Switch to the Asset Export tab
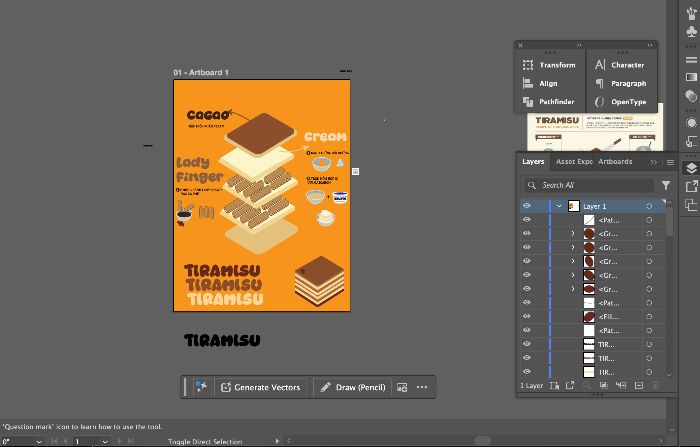The width and height of the screenshot is (700, 447). [x=574, y=162]
